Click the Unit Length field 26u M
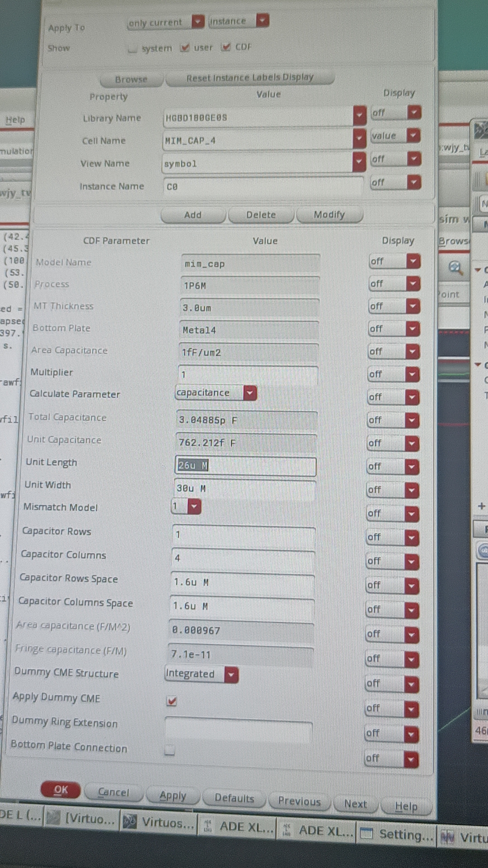This screenshot has width=488, height=868. [x=245, y=466]
